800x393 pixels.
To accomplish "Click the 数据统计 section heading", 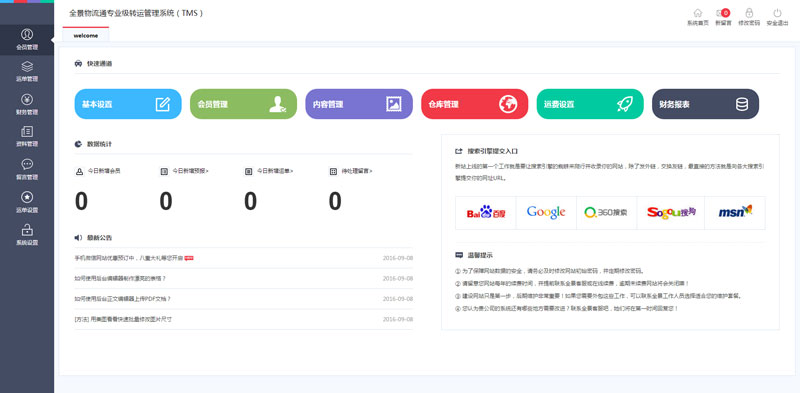I will click(x=99, y=144).
